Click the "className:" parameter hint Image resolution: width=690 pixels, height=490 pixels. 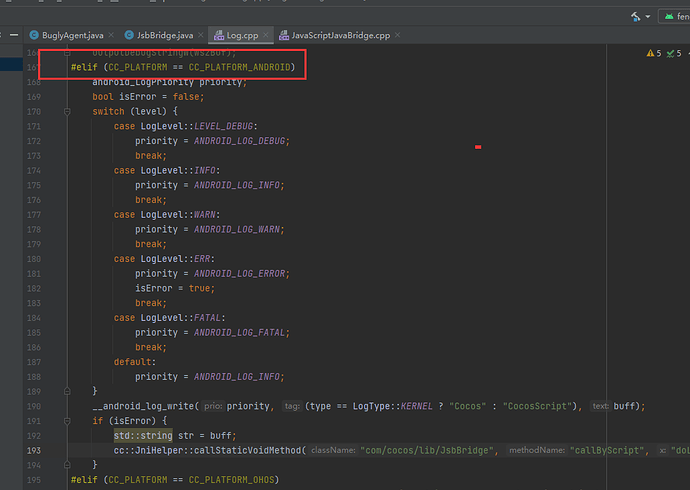[333, 450]
